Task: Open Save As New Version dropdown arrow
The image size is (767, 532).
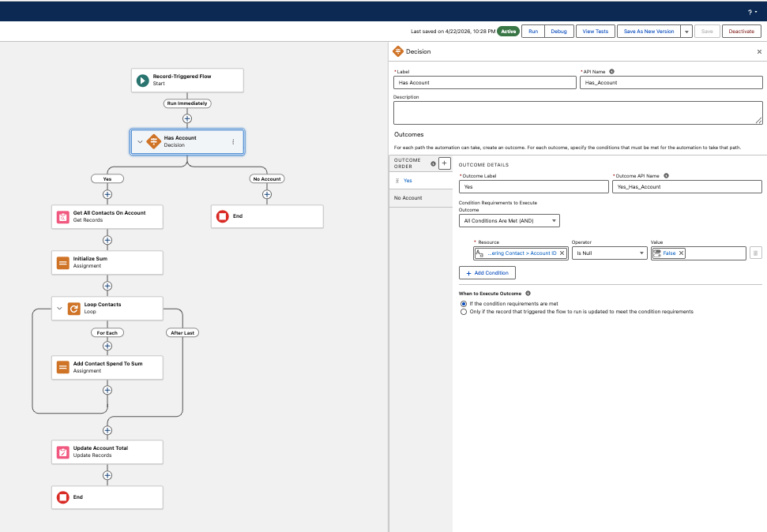Action: (686, 32)
